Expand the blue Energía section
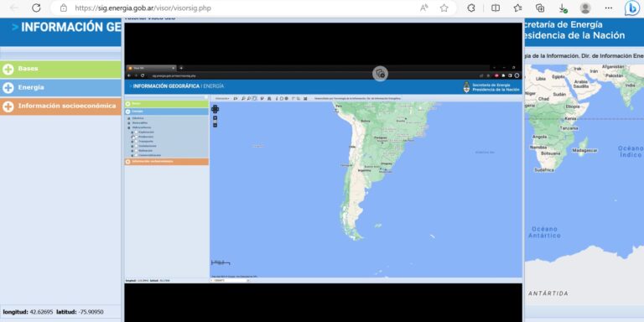 pyautogui.click(x=60, y=88)
